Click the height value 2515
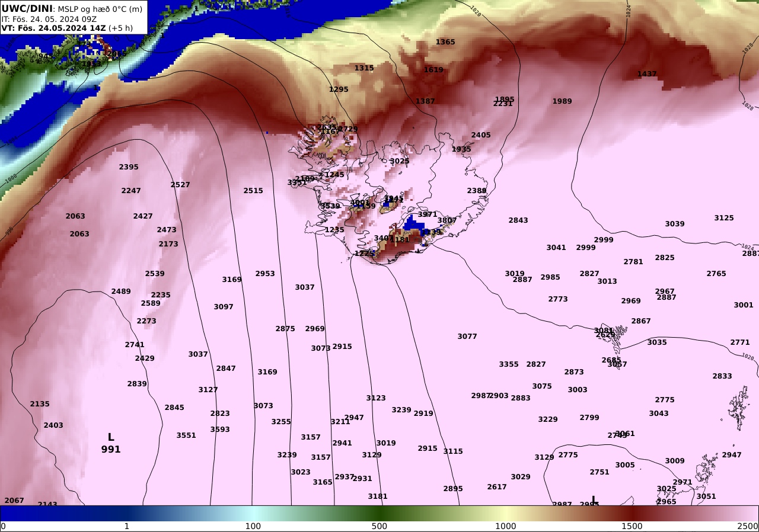Image resolution: width=759 pixels, height=532 pixels. pos(253,191)
